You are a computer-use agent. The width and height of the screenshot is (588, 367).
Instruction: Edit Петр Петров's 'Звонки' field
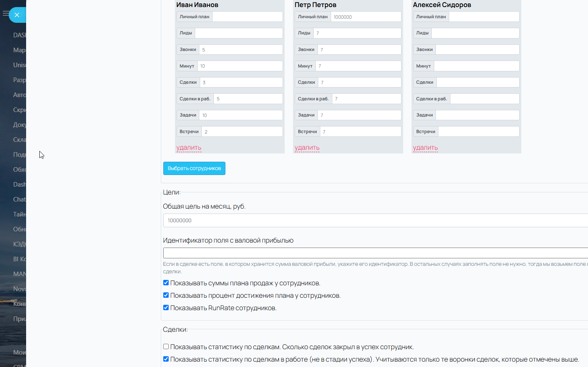click(359, 49)
